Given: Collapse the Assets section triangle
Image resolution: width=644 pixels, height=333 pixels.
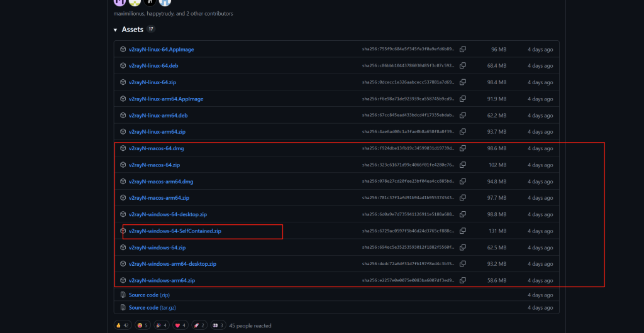Looking at the screenshot, I should [116, 30].
